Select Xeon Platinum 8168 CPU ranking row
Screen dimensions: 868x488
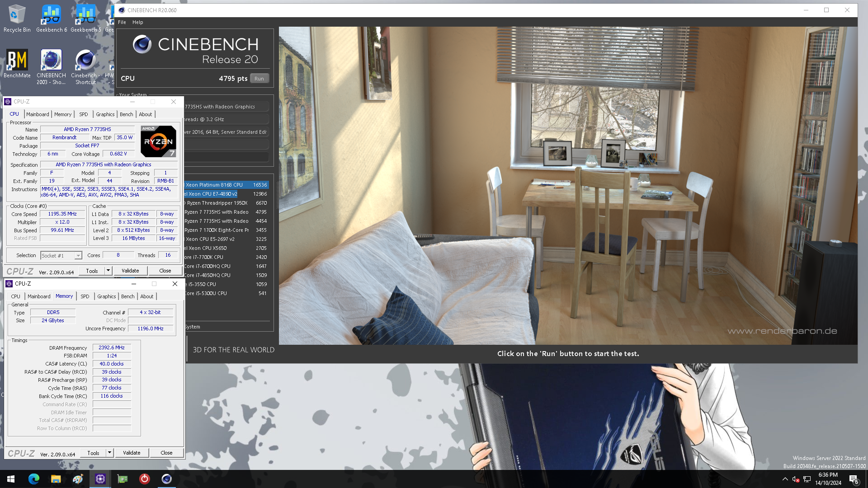pyautogui.click(x=226, y=185)
